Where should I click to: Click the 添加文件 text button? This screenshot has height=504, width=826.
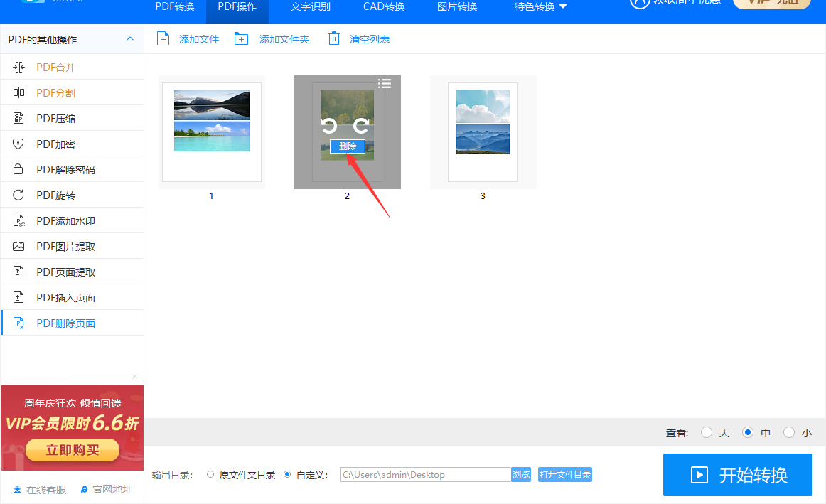pos(198,39)
